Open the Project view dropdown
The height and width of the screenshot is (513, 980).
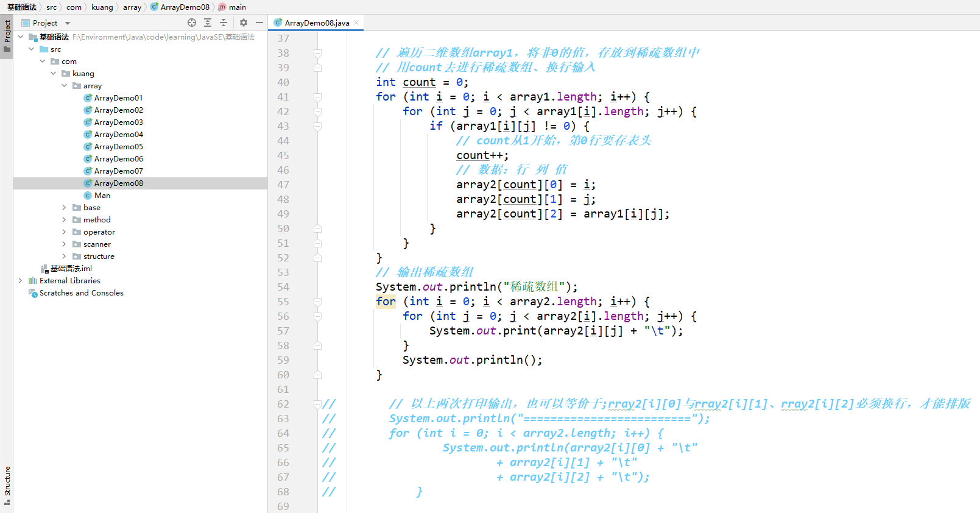coord(68,23)
